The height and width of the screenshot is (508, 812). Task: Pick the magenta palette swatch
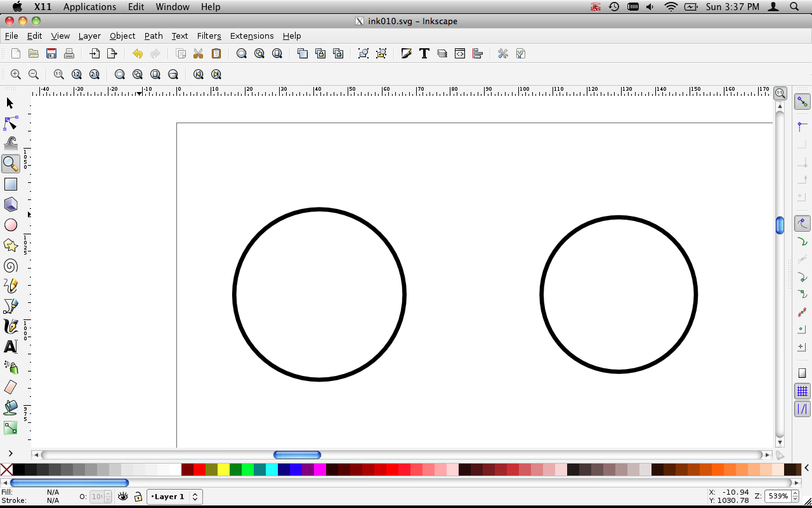[x=320, y=470]
